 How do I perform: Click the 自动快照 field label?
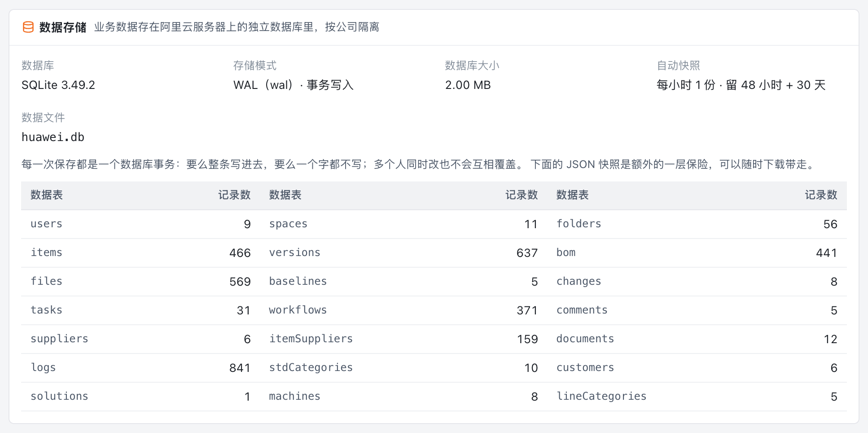click(x=678, y=66)
